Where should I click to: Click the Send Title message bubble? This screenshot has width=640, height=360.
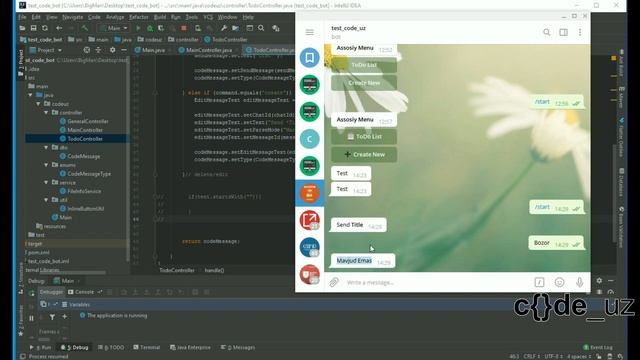(x=358, y=225)
